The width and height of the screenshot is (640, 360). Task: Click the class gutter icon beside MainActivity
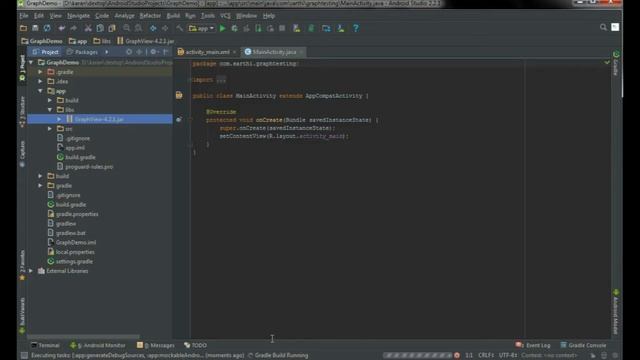(179, 96)
